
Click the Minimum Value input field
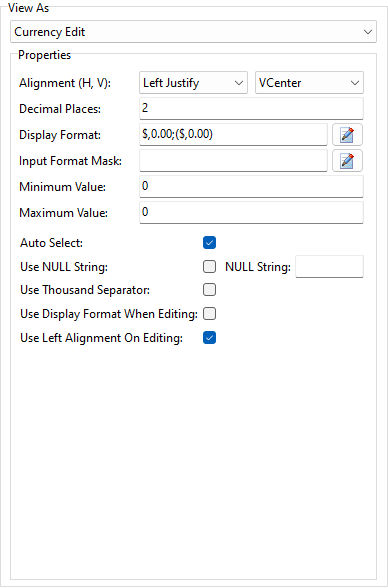point(251,186)
